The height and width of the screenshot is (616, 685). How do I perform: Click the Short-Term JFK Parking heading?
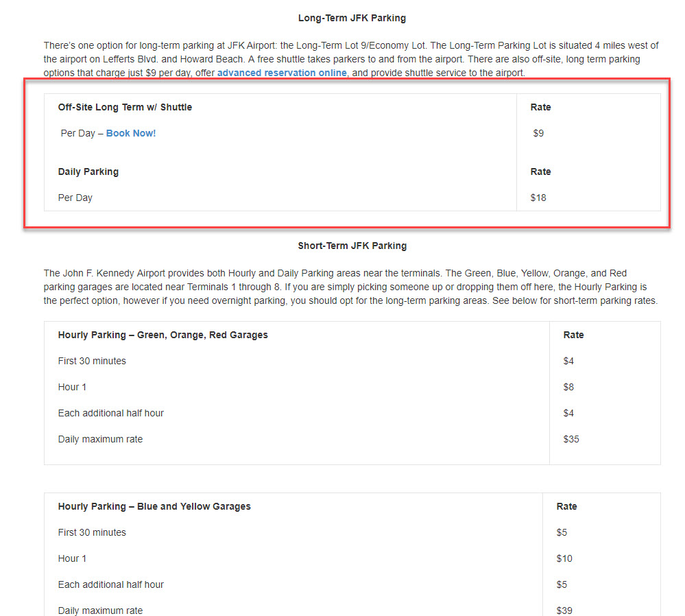tap(352, 246)
